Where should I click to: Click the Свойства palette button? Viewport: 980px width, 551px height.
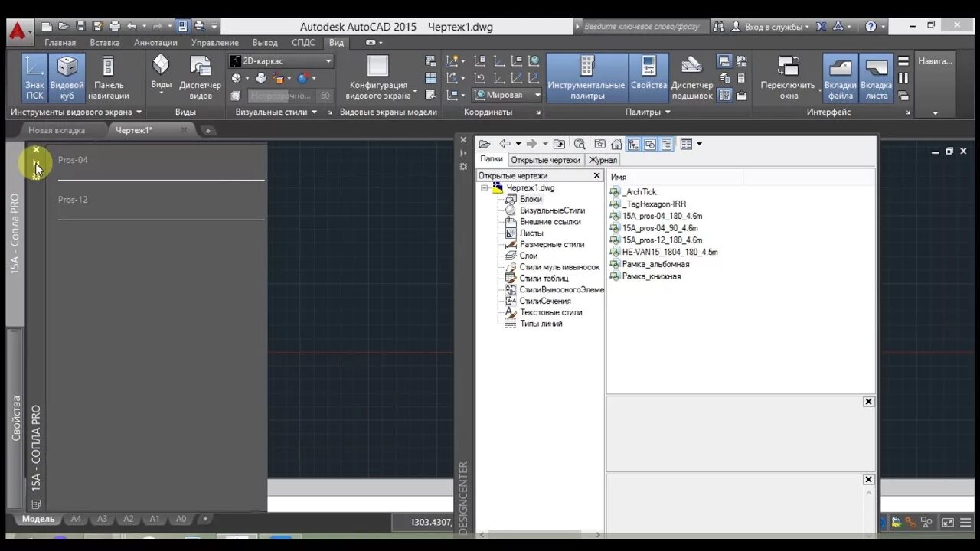(x=648, y=78)
